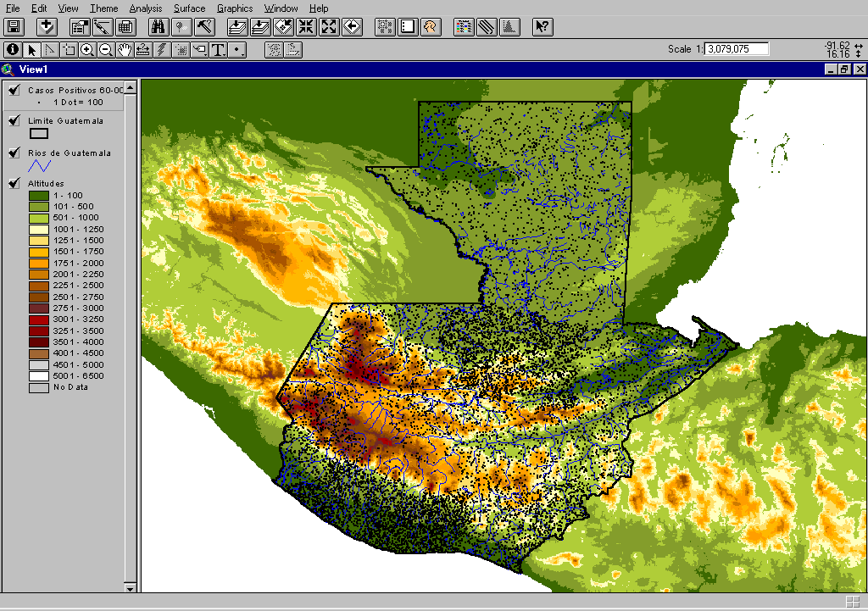Toggle the Rios de Guatemala theme
868x611 pixels.
coord(14,153)
